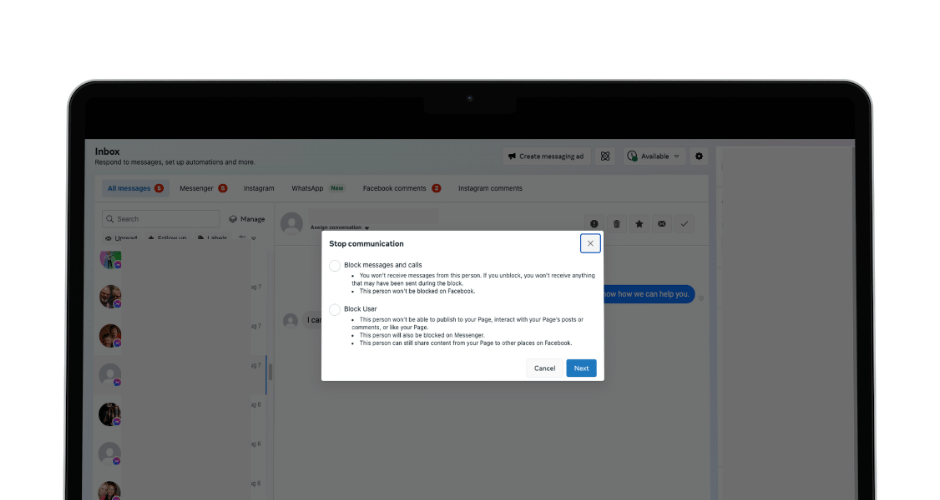Click the envelope mark-unread icon
Viewport: 940px width, 500px height.
click(x=661, y=224)
